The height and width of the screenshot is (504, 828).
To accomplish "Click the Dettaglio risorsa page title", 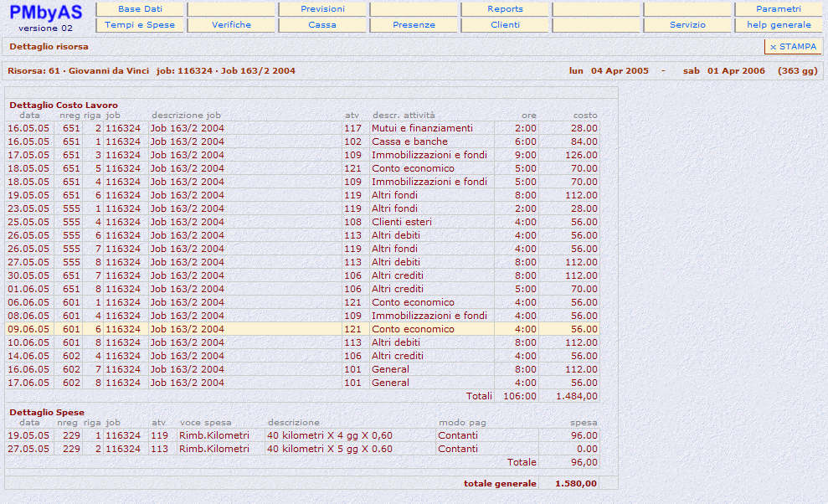I will [x=49, y=47].
